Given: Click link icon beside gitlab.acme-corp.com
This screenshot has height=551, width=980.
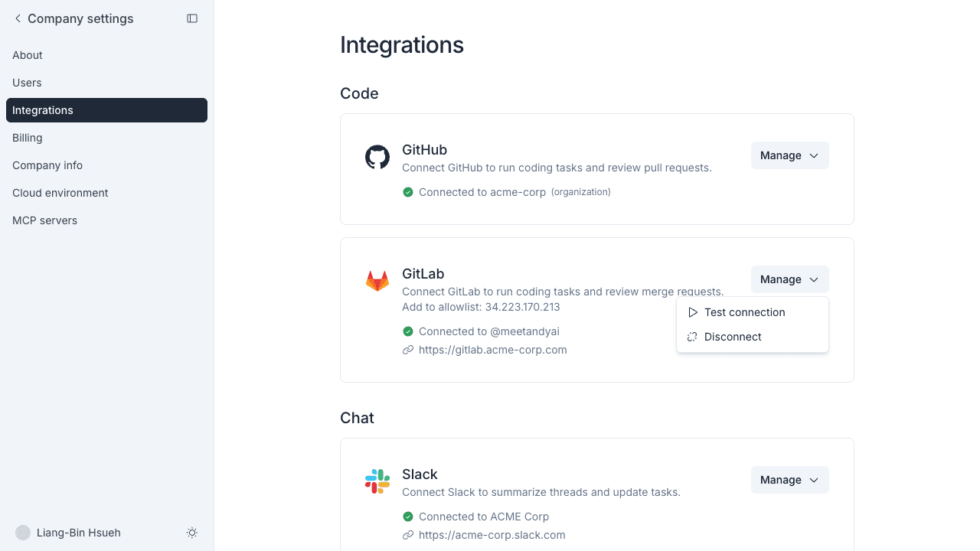Looking at the screenshot, I should [x=408, y=350].
